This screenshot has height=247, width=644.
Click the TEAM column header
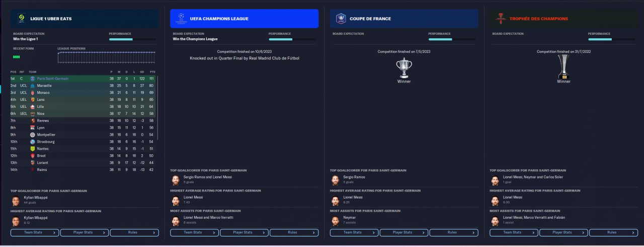[32, 72]
